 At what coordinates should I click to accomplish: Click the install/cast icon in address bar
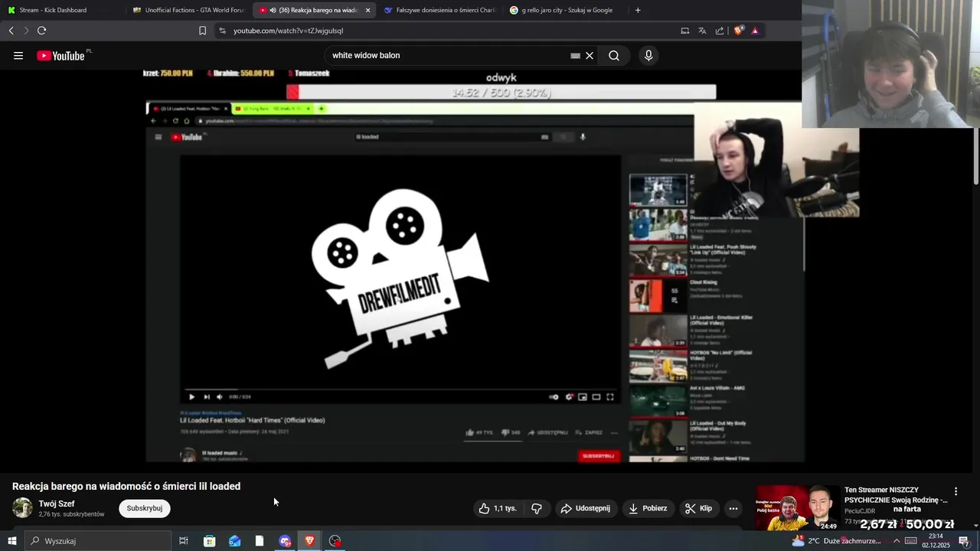(685, 31)
